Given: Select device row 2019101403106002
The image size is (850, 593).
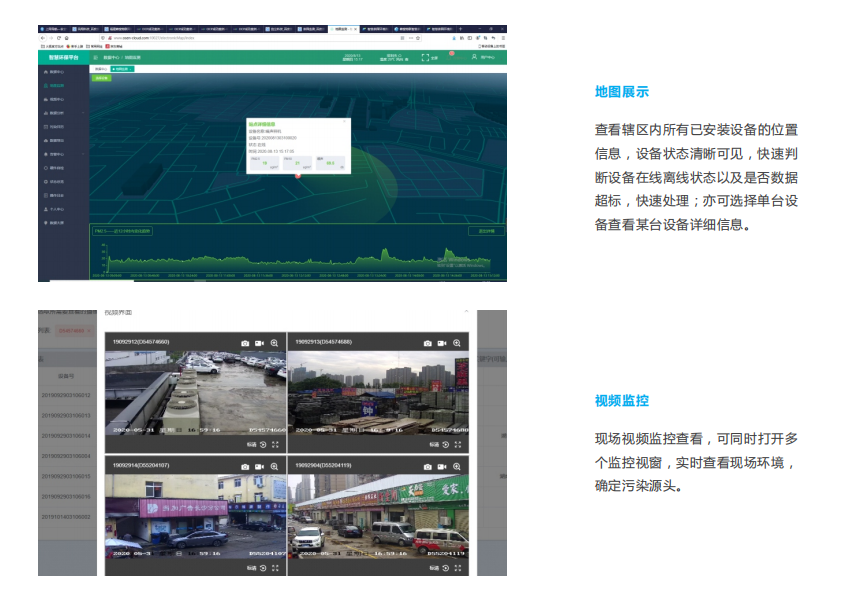Looking at the screenshot, I should (66, 517).
